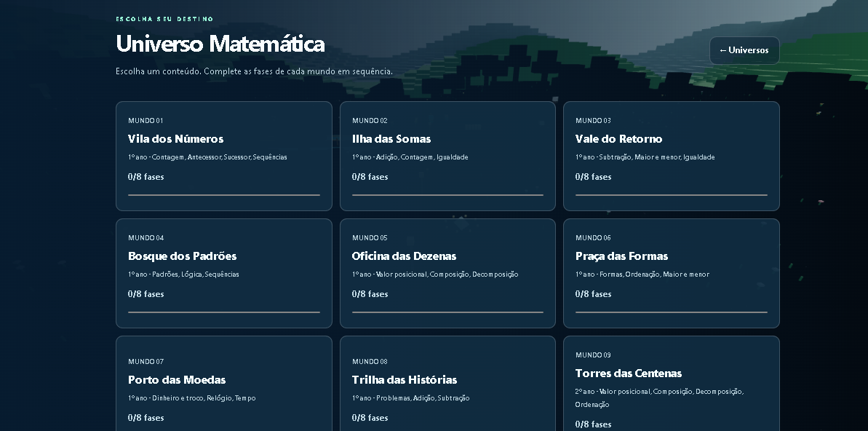
Task: Click the 'ESCOLHA SEU DESTINO' label
Action: (164, 19)
